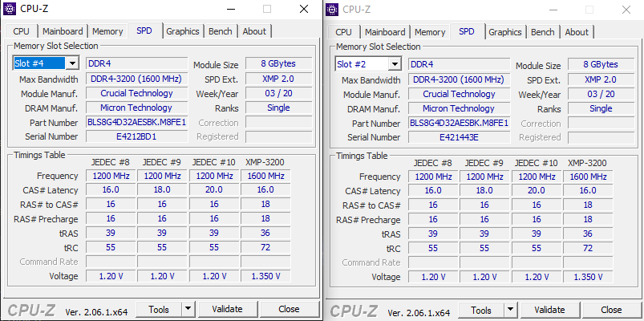The width and height of the screenshot is (644, 321).
Task: Open the Graphics tab in the right window
Action: pos(505,32)
